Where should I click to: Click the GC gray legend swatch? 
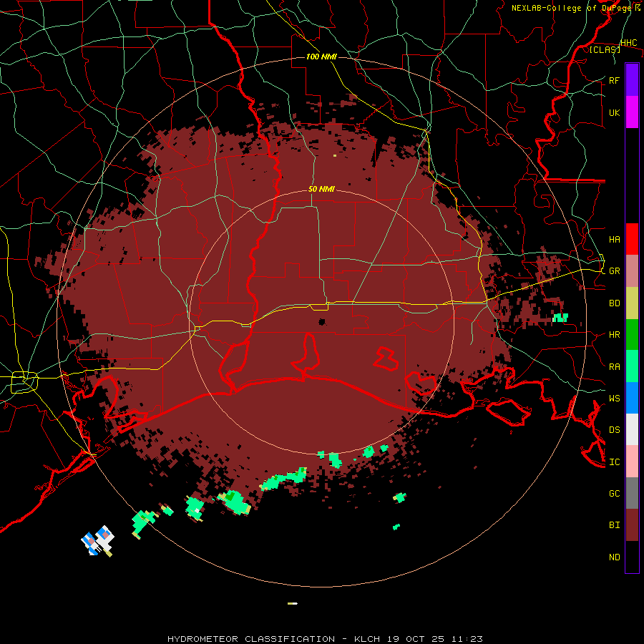coord(632,493)
